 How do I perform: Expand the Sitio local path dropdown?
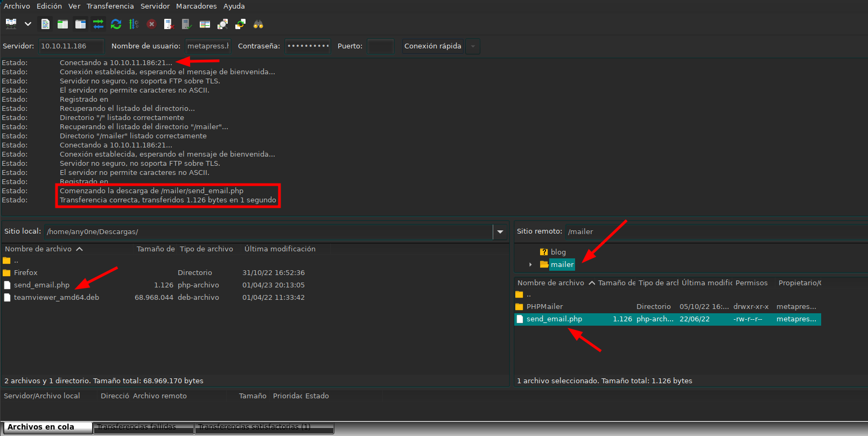pos(500,231)
